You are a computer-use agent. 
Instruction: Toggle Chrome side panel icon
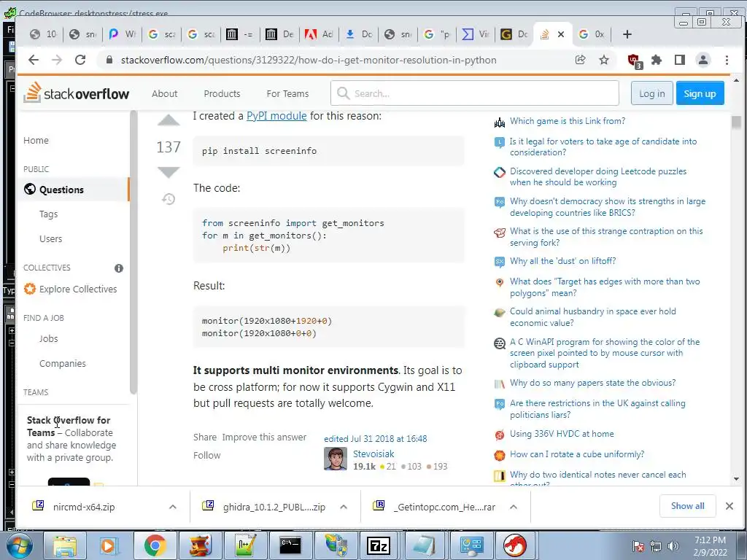pos(680,60)
